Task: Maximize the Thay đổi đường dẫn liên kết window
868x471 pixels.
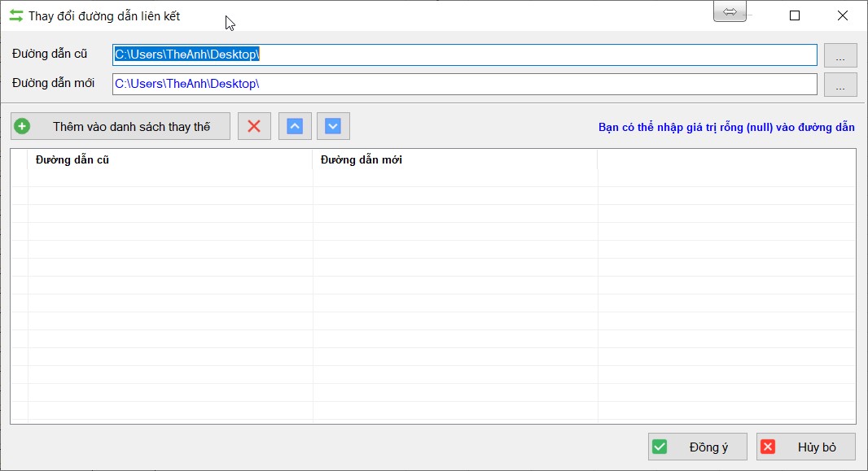Action: (795, 15)
